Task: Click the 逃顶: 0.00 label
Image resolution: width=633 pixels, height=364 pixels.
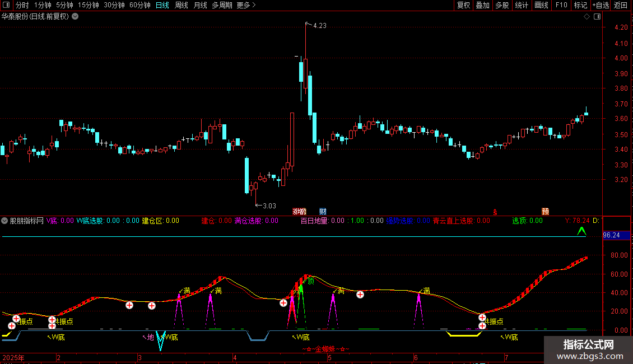Action: (x=527, y=221)
